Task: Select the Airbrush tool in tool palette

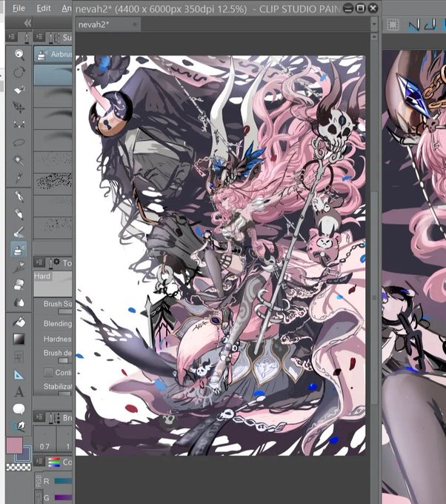Action: point(19,249)
